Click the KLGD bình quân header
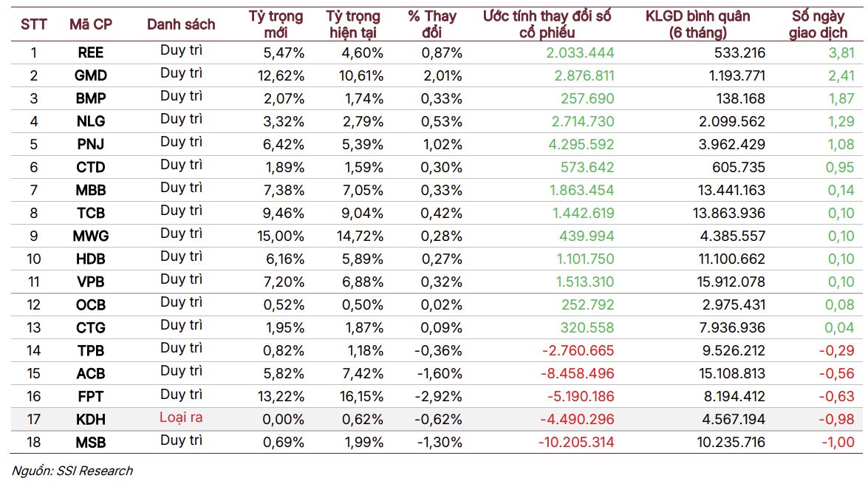This screenshot has height=484, width=868. tap(697, 24)
